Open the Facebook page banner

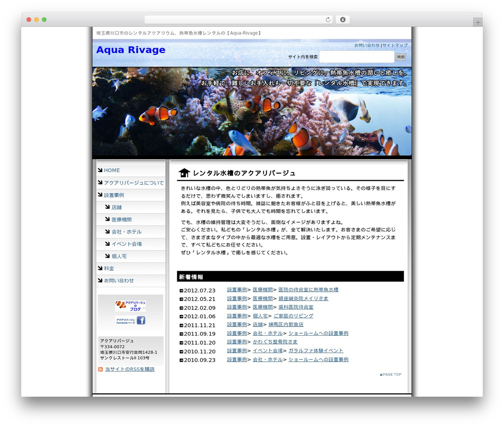pyautogui.click(x=130, y=320)
